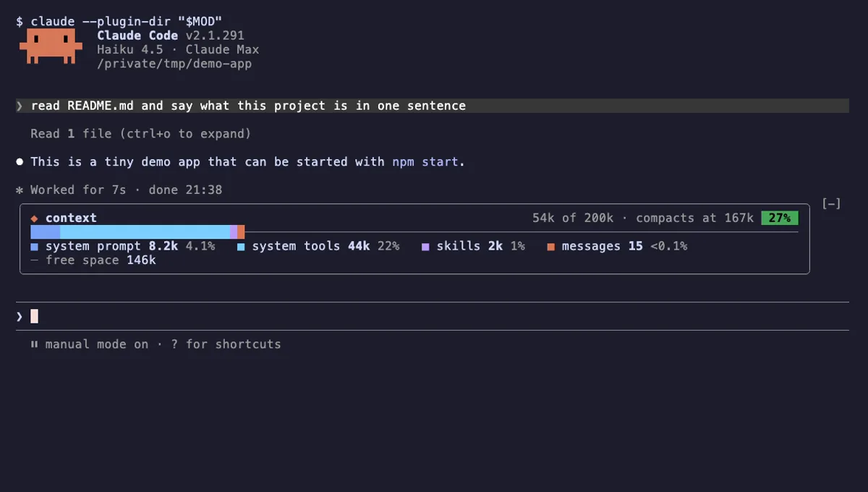
Task: Click the pause icon before manual mode
Action: [x=34, y=344]
